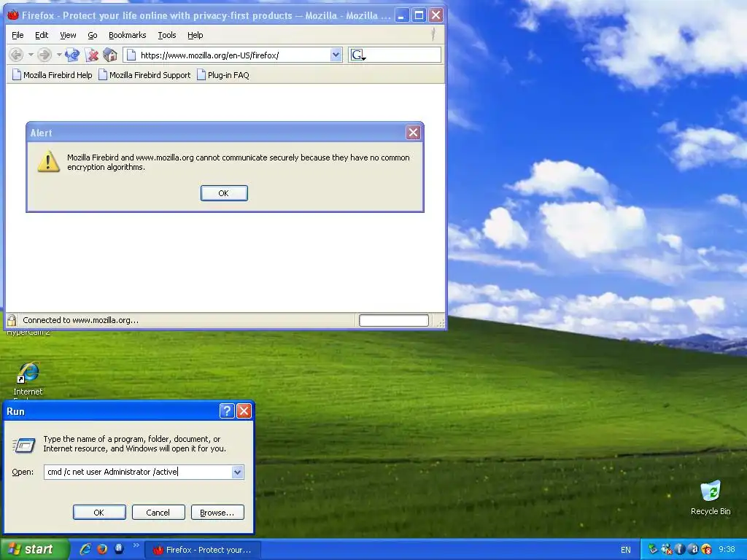
Task: Open the Back history dropdown arrow
Action: 31,55
